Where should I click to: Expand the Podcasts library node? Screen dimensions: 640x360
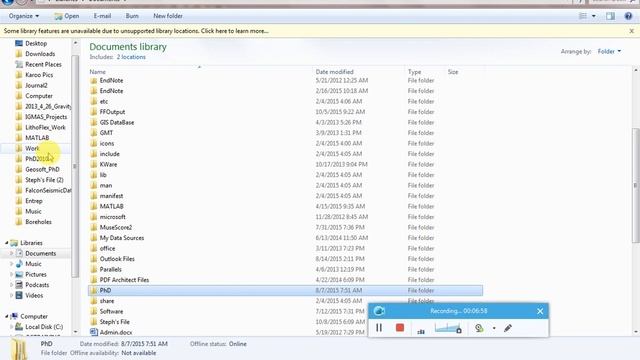[11, 285]
